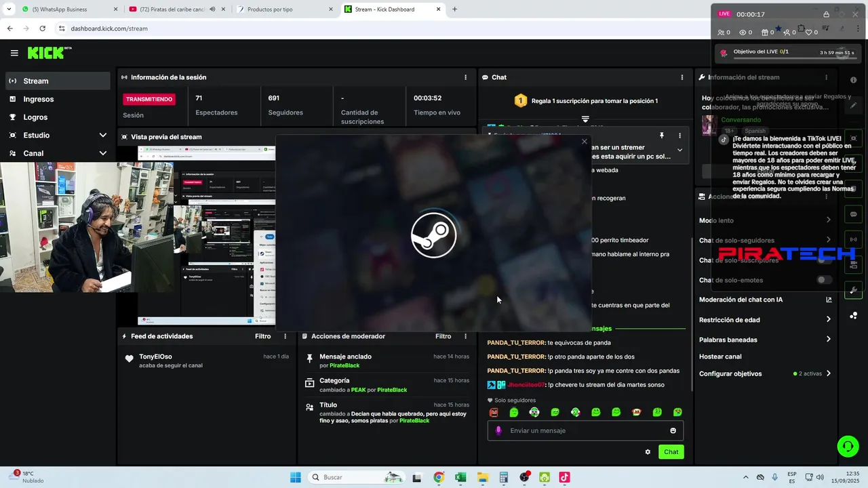Insert the red angry emote
Image resolution: width=868 pixels, height=488 pixels.
494,412
